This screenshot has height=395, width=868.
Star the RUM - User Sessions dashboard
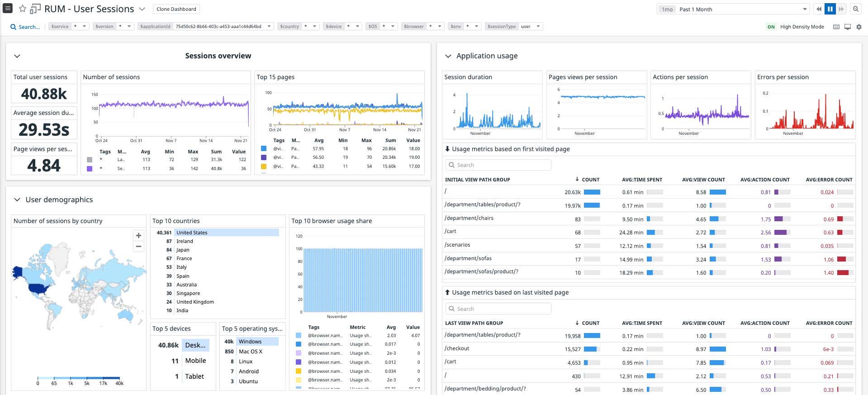[23, 9]
